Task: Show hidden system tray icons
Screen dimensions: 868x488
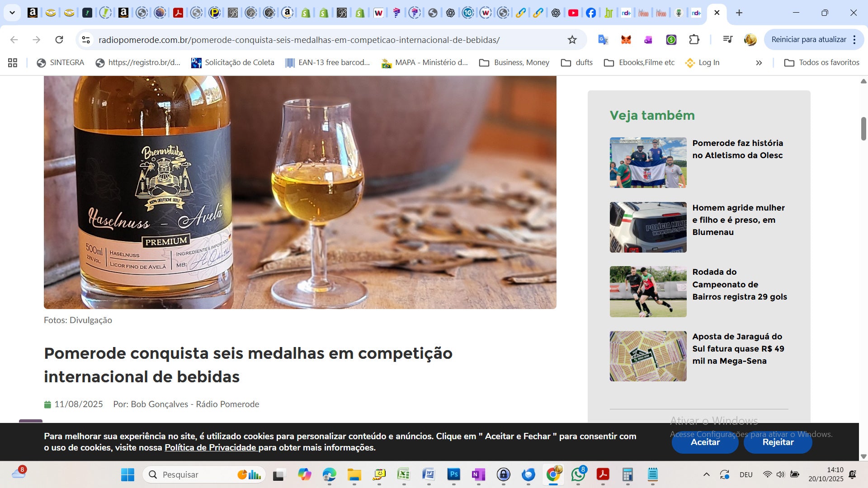Action: coord(706,474)
